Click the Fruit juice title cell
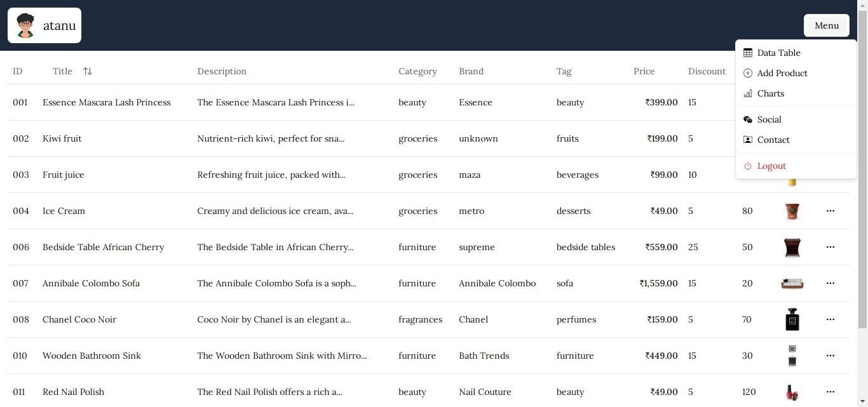This screenshot has width=868, height=407. click(x=64, y=175)
